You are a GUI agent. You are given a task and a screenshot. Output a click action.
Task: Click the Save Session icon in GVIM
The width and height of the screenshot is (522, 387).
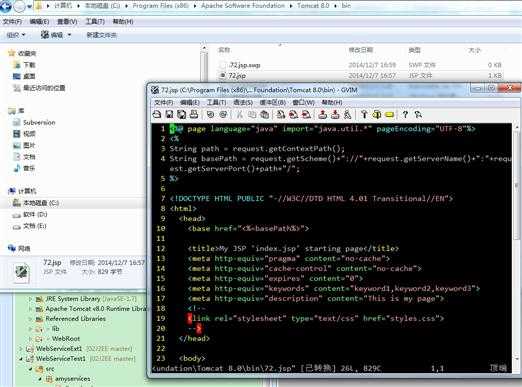335,115
